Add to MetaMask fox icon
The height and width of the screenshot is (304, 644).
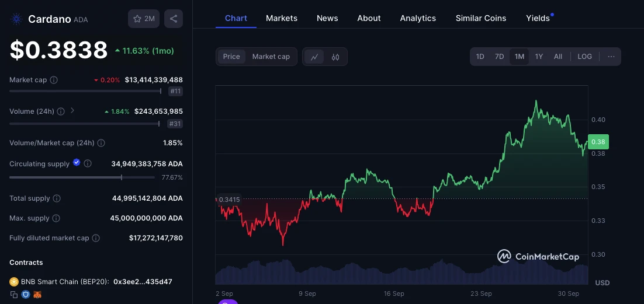(37, 295)
